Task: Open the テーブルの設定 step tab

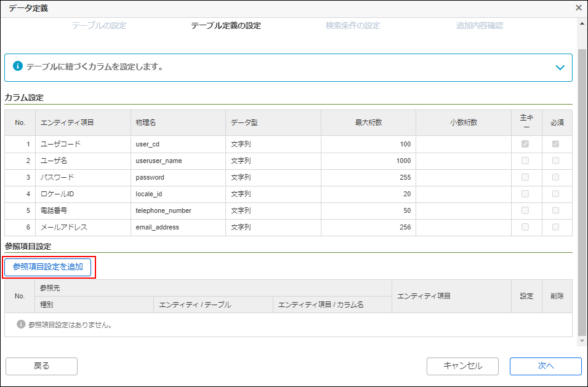Action: click(x=99, y=25)
